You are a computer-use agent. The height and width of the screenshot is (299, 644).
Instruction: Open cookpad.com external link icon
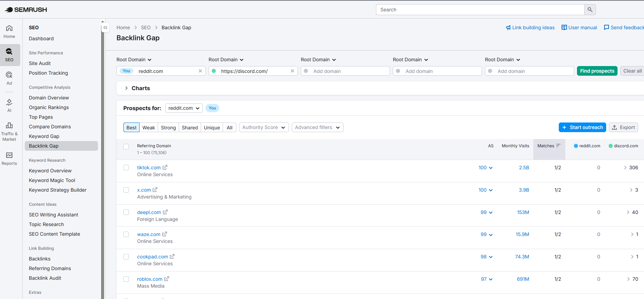pyautogui.click(x=172, y=256)
